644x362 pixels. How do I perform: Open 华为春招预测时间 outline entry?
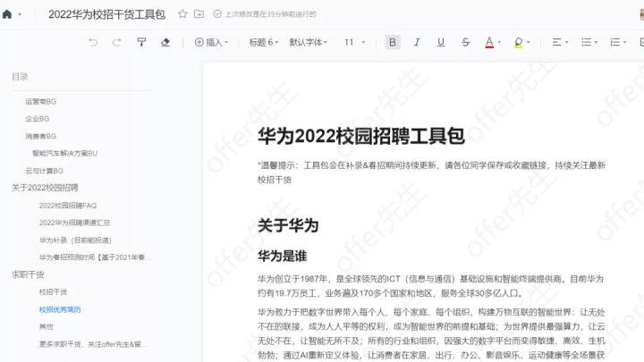pyautogui.click(x=96, y=257)
